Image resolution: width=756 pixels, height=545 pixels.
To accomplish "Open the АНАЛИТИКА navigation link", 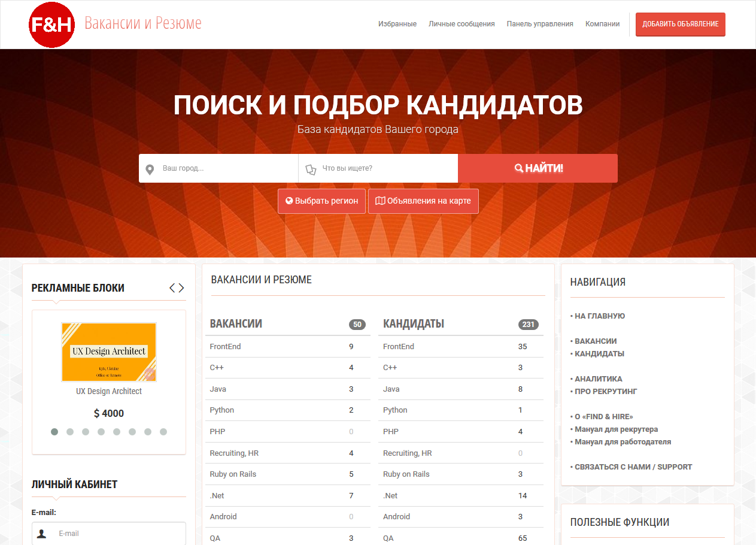I will (x=598, y=379).
